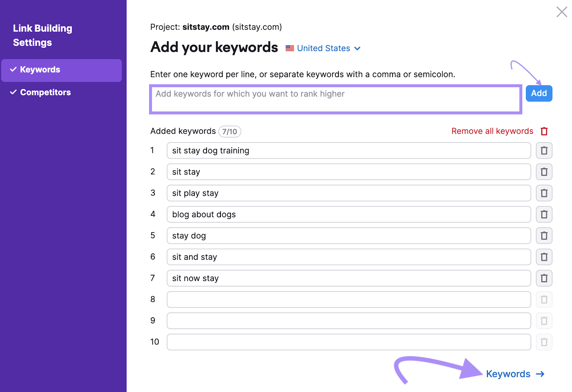
Task: Click the checkmark next to Keywords
Action: click(x=13, y=69)
